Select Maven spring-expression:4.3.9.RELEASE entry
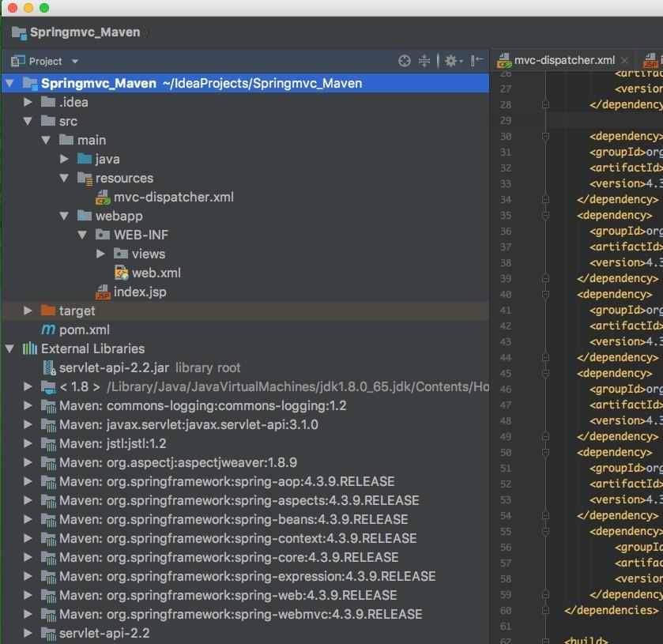663x644 pixels. pyautogui.click(x=247, y=576)
